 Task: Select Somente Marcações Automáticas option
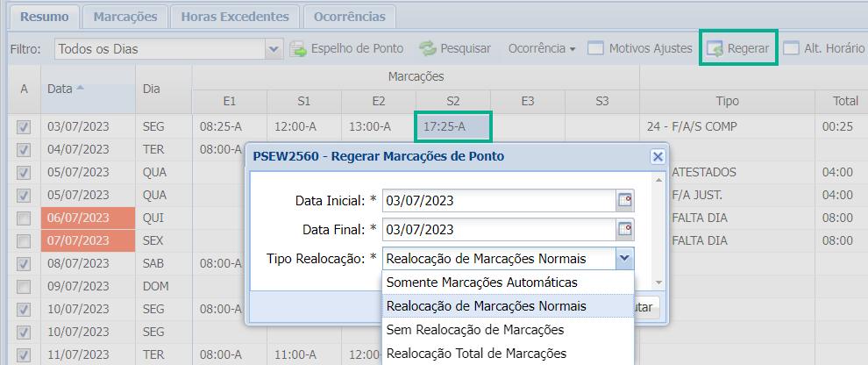508,283
